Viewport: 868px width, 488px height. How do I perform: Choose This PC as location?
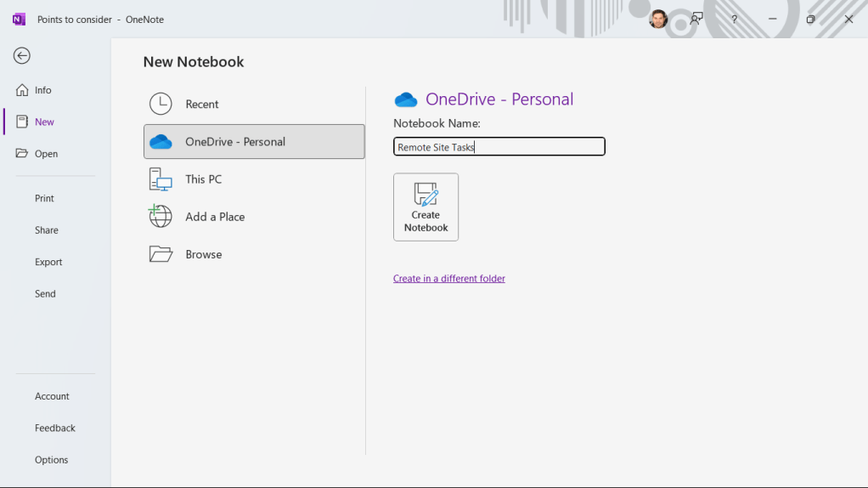coord(254,179)
